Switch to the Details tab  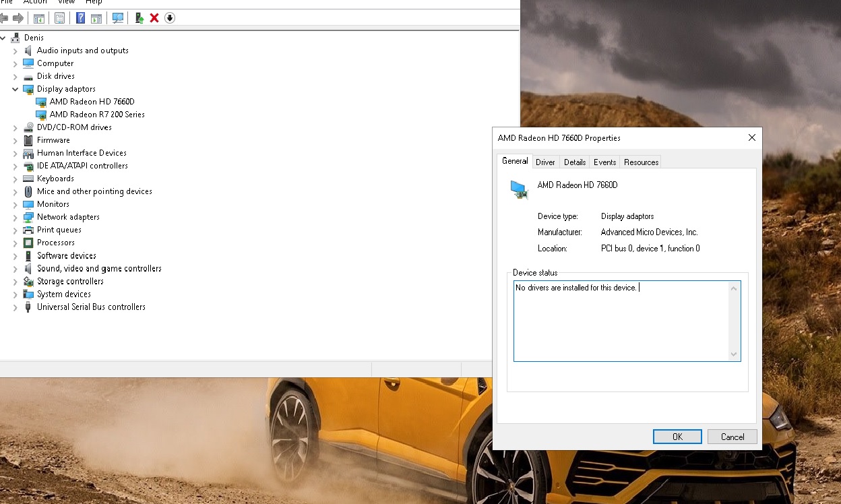coord(575,162)
